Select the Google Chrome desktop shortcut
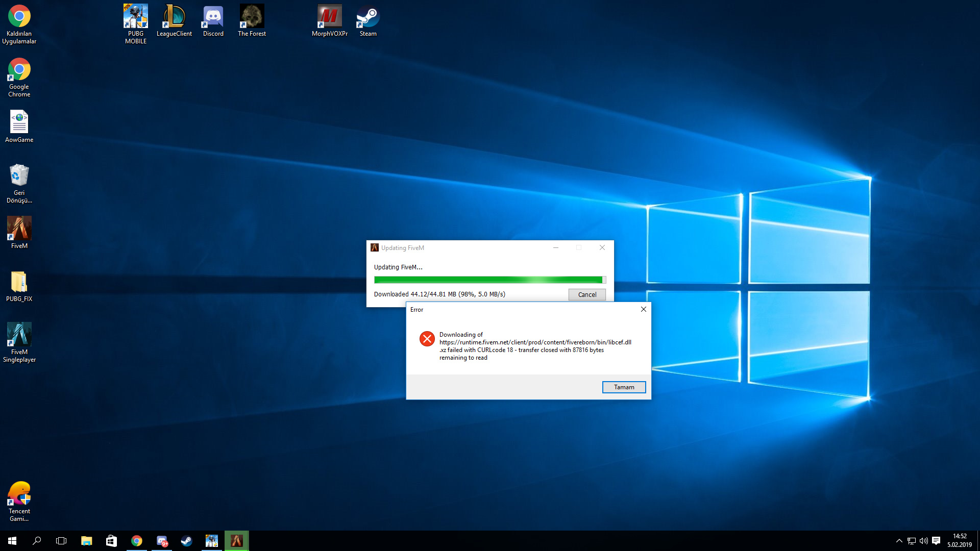Screen dimensions: 980x551 click(19, 78)
